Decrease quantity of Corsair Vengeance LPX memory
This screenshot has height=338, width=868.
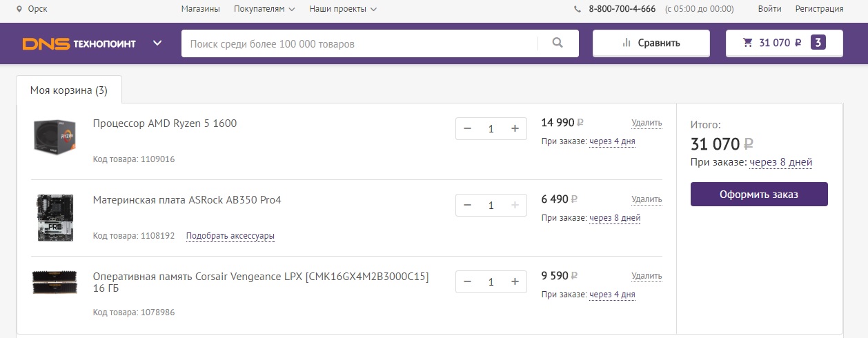pos(468,281)
